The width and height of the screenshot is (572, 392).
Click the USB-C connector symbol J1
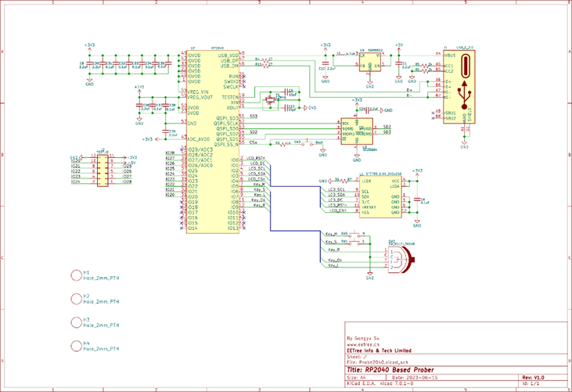click(459, 87)
